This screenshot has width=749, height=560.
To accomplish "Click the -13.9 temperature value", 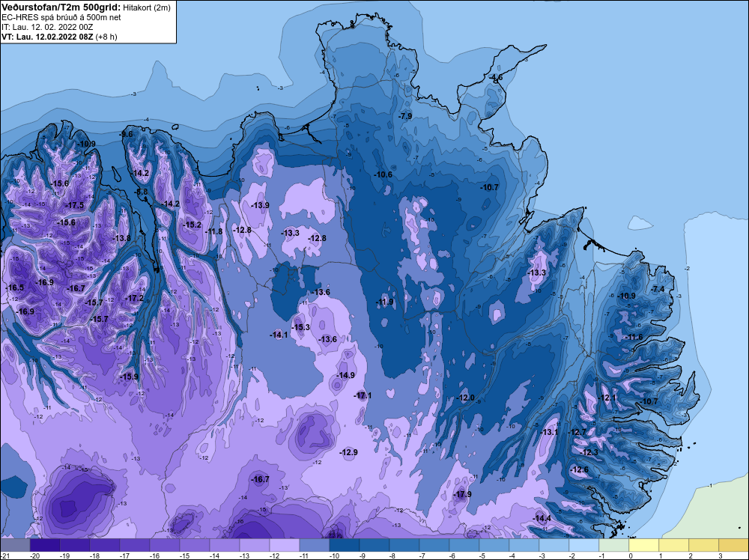I will [260, 205].
